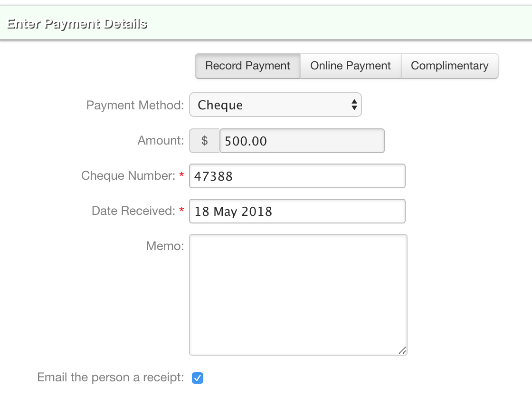Click the Amount label text
Screen dimensions: 532x407
pyautogui.click(x=161, y=140)
